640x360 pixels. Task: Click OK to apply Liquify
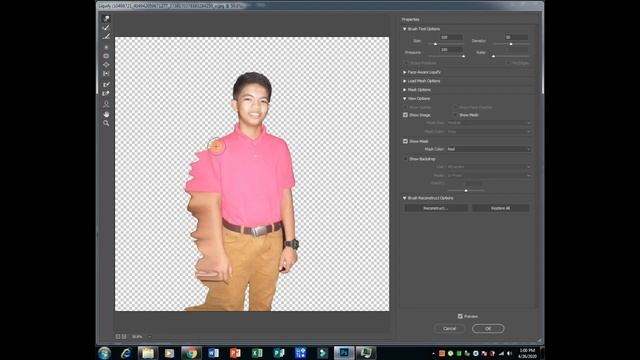[488, 329]
